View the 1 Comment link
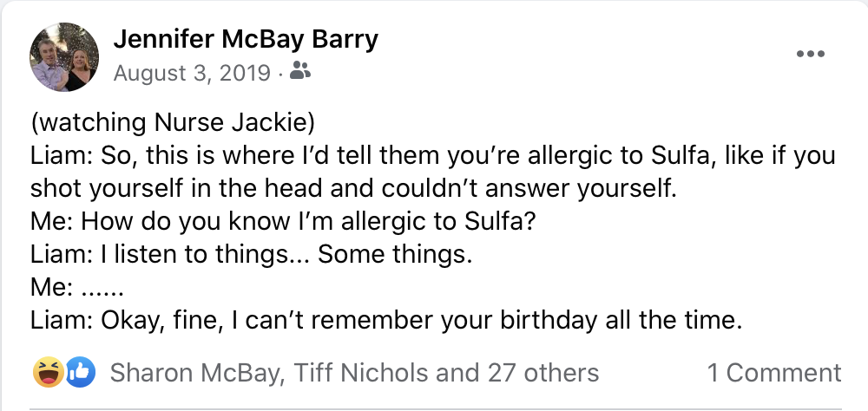868x411 pixels. point(773,373)
